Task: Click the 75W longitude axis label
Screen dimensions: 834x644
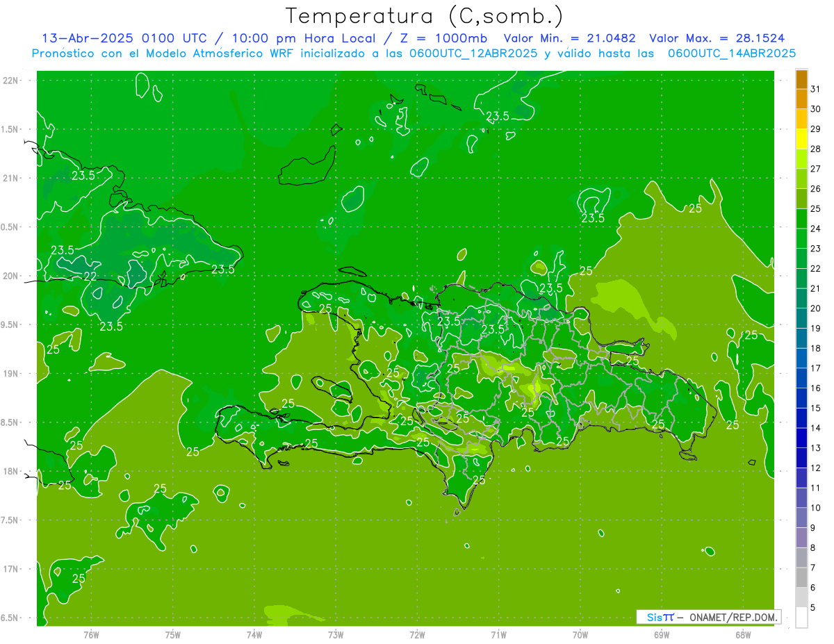Action: (x=173, y=634)
